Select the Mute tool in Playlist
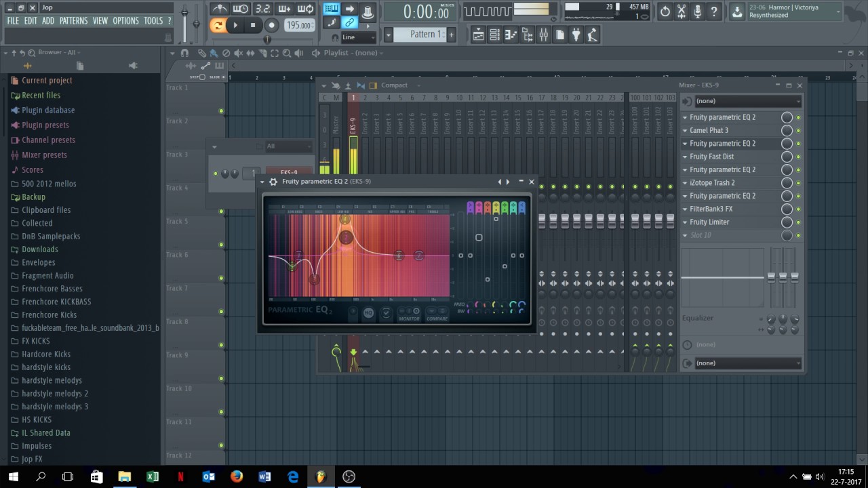Viewport: 868px width, 488px height. pyautogui.click(x=238, y=53)
